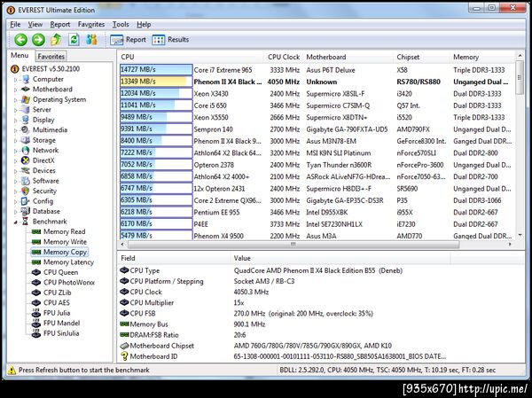Click the Results toolbar button

(x=170, y=40)
